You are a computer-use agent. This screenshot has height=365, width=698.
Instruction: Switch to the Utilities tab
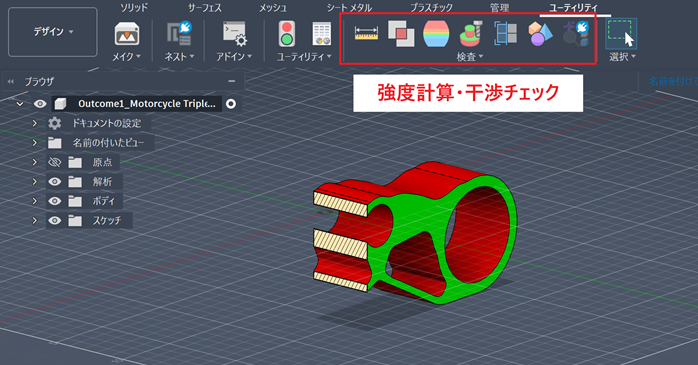pos(573,8)
